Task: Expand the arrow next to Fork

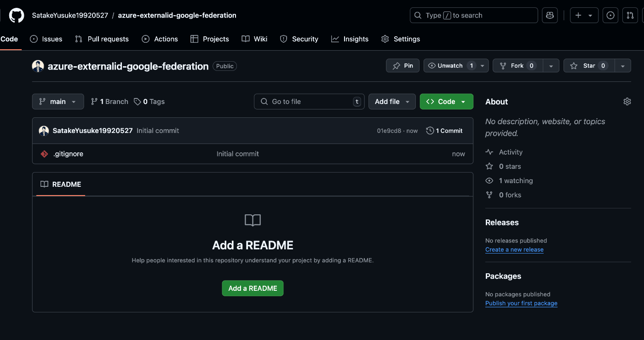Action: pos(551,66)
